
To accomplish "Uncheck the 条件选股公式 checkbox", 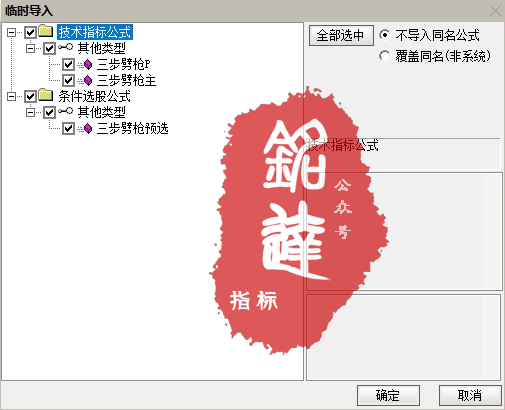I will pyautogui.click(x=30, y=97).
